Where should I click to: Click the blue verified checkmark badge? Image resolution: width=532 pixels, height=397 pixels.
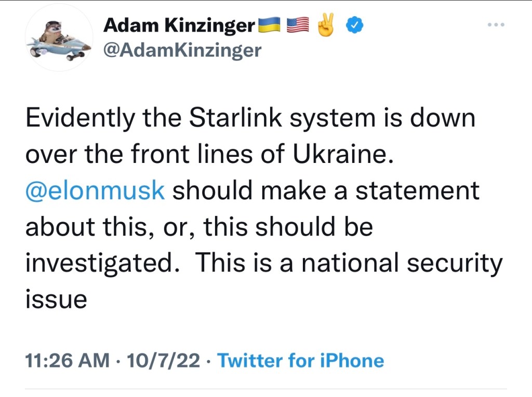point(354,25)
